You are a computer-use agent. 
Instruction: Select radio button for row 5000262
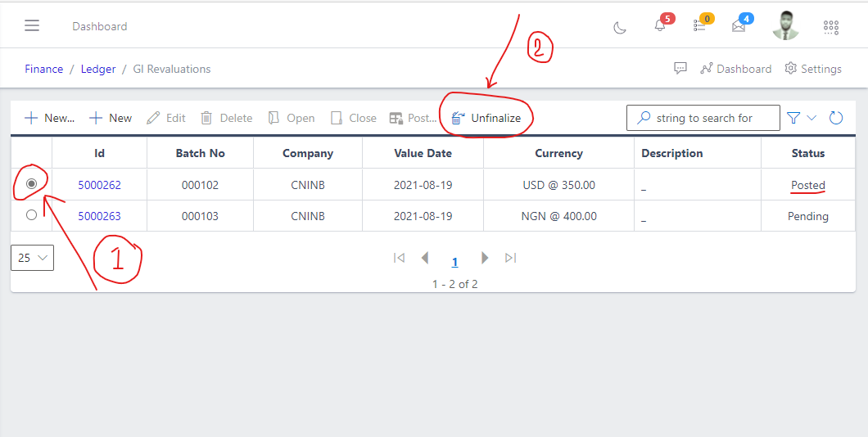coord(32,183)
